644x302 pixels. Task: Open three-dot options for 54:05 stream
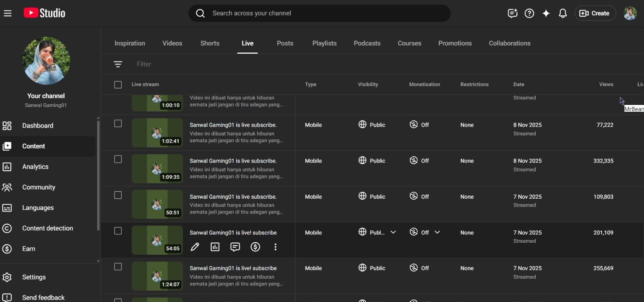click(x=275, y=247)
